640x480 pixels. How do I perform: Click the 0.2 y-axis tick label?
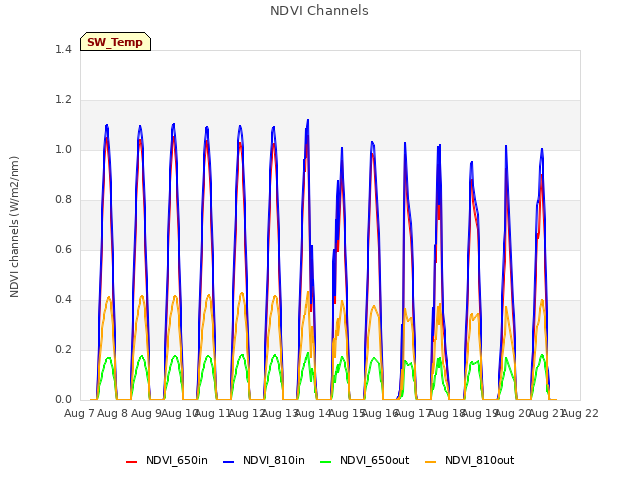coord(63,349)
